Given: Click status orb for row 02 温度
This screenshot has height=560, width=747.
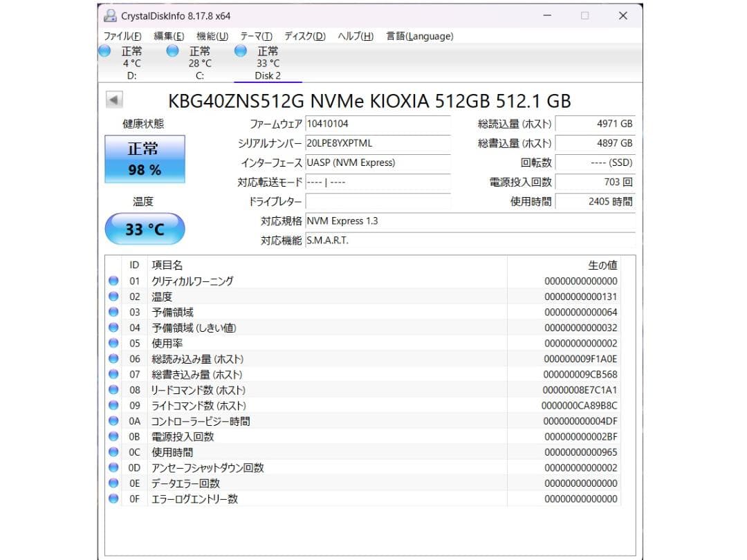Looking at the screenshot, I should click(x=113, y=296).
